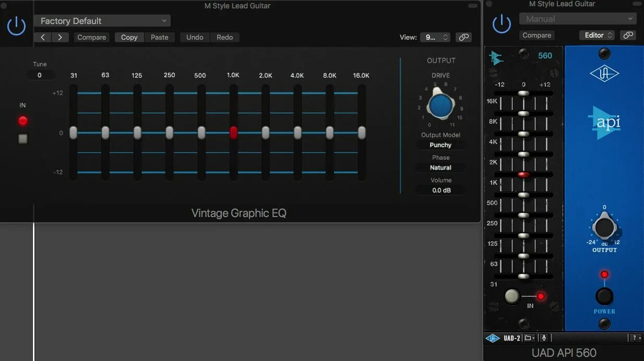Open Output Model Punchy selector

tap(440, 145)
